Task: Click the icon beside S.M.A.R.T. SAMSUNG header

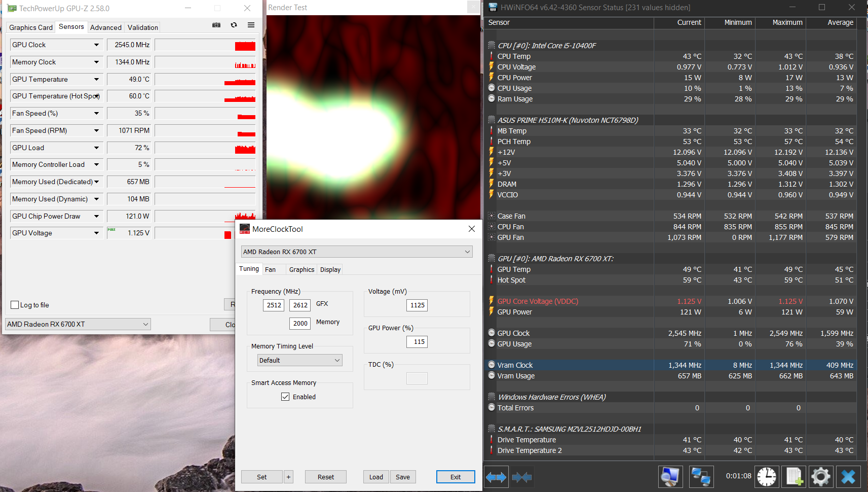Action: point(492,429)
